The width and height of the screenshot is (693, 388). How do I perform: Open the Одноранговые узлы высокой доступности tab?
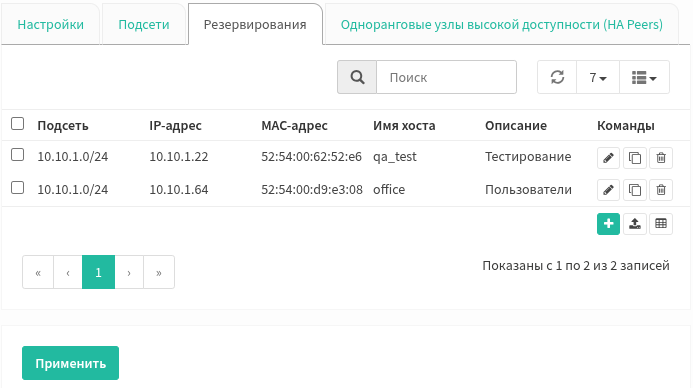[x=502, y=24]
